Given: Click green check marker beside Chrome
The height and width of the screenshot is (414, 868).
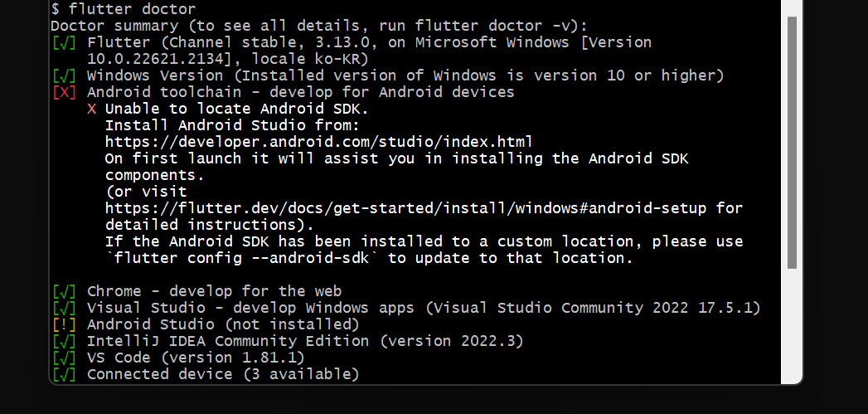Looking at the screenshot, I should click(x=64, y=291).
